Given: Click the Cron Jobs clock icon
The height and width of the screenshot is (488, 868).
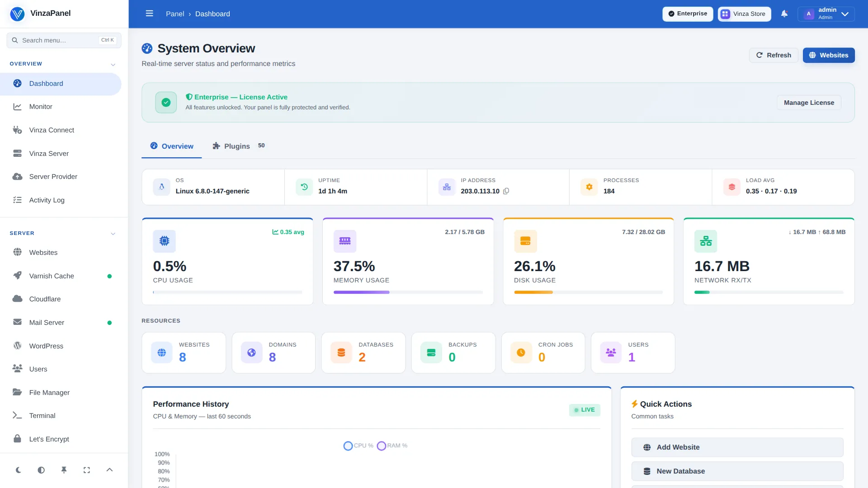Looking at the screenshot, I should pos(521,352).
